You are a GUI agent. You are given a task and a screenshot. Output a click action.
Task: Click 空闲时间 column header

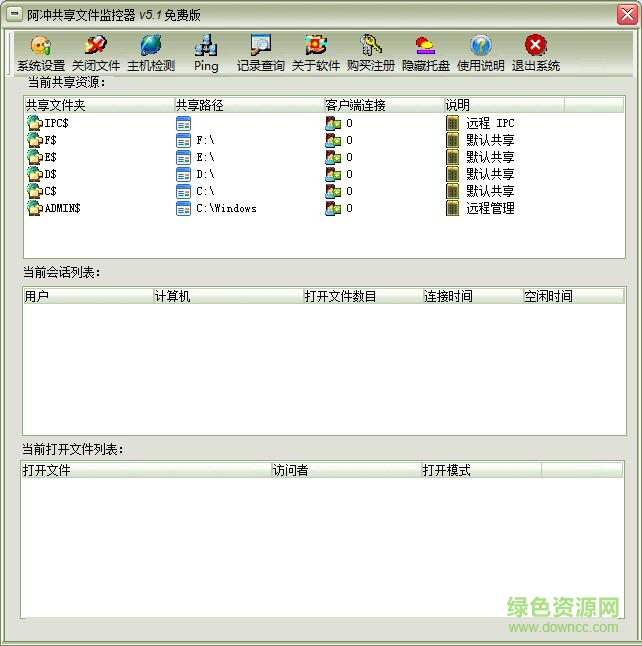(573, 296)
